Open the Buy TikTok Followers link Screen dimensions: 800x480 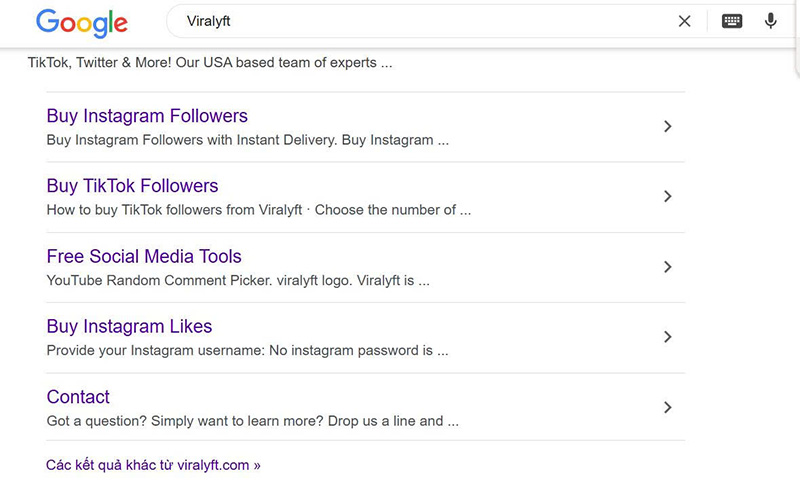pos(132,186)
